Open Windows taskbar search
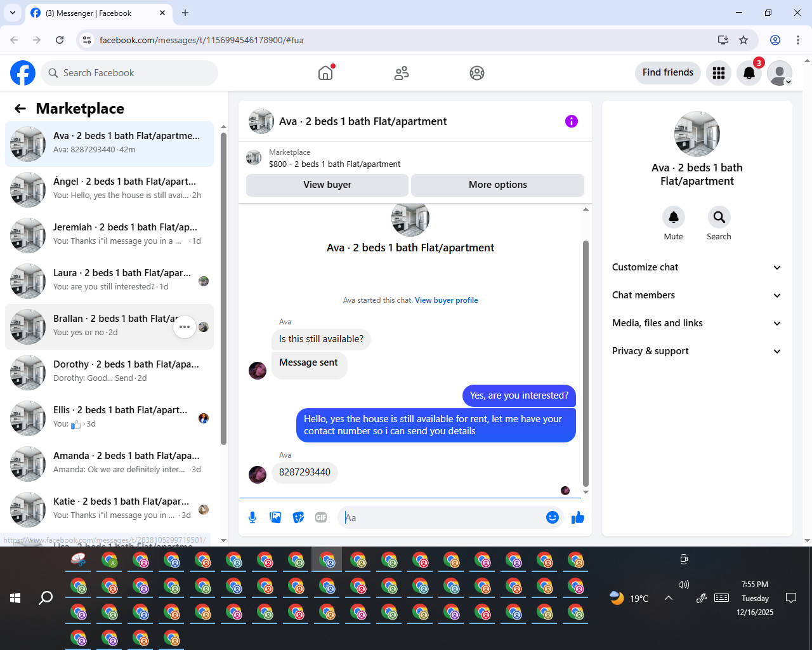Screen dimensions: 812x650 coord(46,598)
